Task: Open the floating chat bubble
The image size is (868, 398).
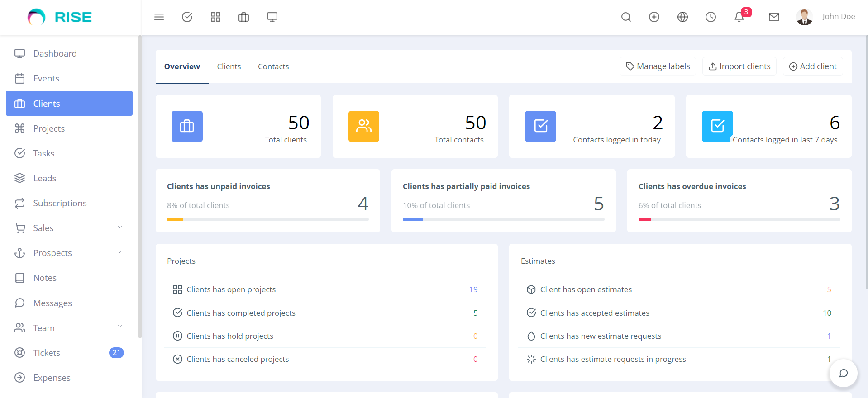Action: click(843, 373)
